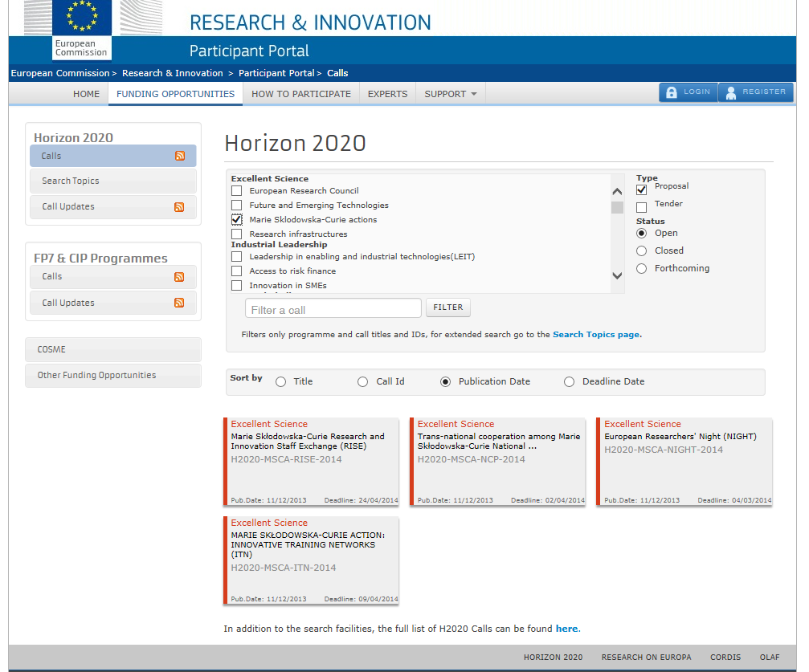Click 'here' link for full H2020 Calls list
Image resolution: width=809 pixels, height=672 pixels.
click(566, 629)
